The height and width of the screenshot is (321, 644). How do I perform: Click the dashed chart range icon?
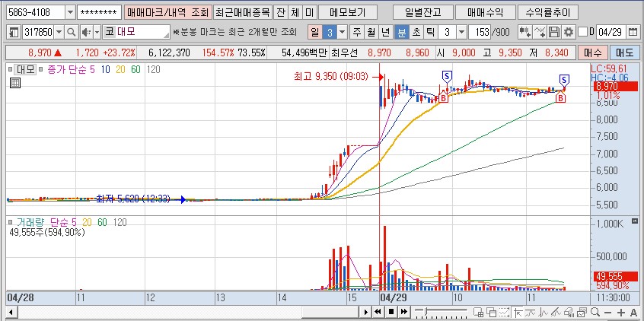point(504,312)
